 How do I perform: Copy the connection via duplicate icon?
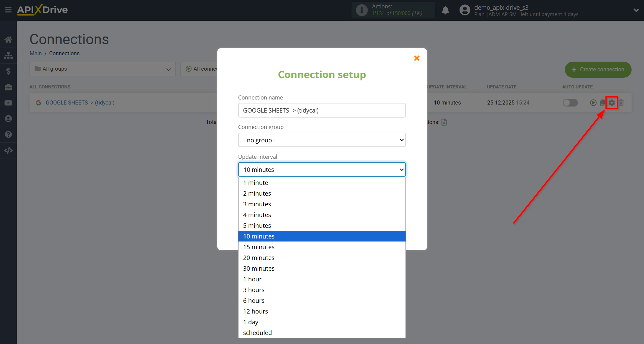pyautogui.click(x=602, y=102)
